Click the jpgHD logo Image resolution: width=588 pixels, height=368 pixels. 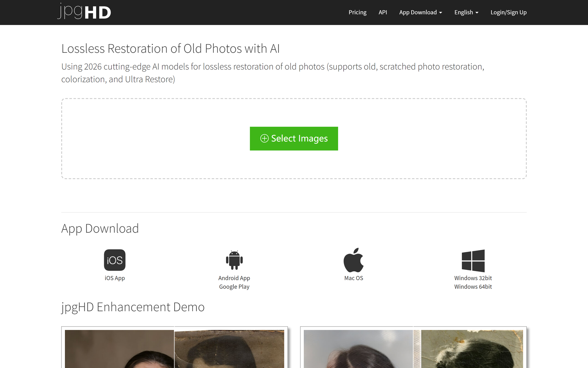click(x=84, y=12)
